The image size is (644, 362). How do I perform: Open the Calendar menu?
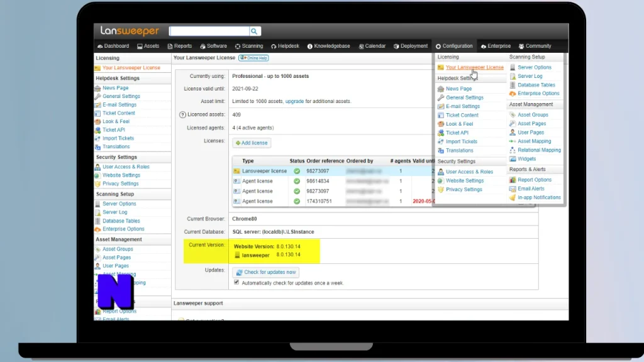pos(372,46)
